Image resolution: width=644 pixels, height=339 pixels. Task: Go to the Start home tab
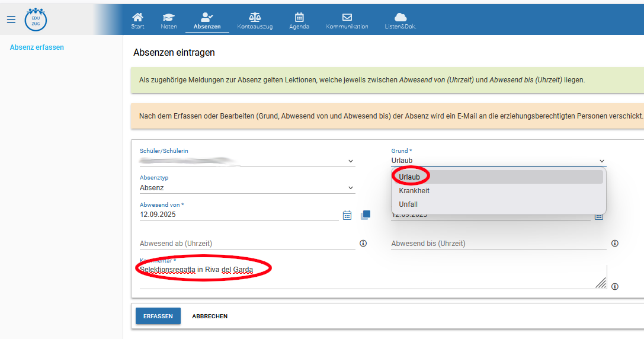point(137,21)
